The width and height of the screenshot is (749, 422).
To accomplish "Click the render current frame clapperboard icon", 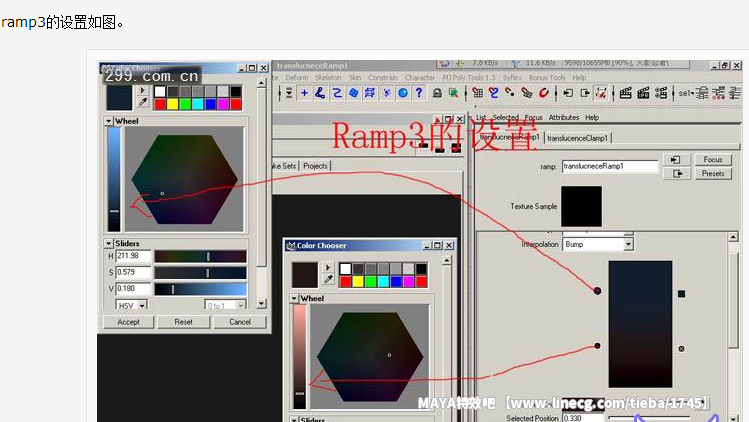I will click(x=625, y=93).
